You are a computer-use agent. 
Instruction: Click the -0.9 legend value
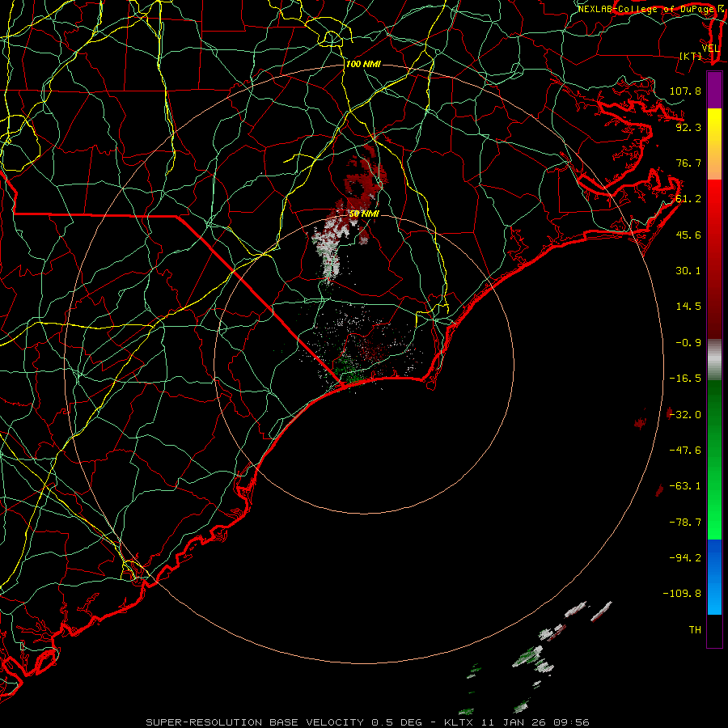(688, 343)
